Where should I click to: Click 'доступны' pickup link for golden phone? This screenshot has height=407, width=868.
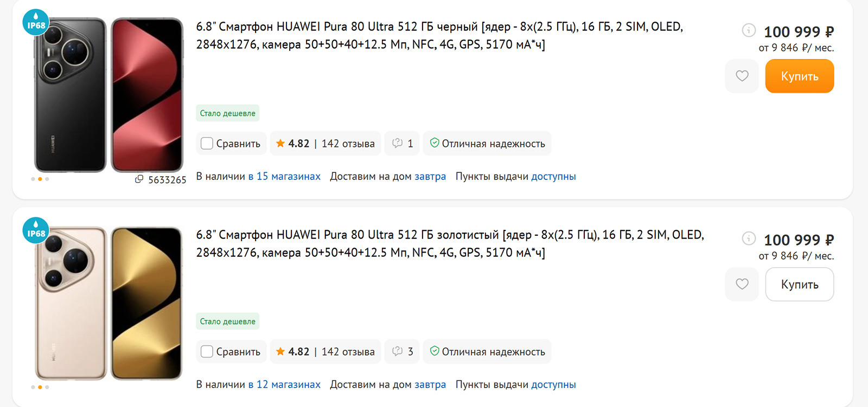[553, 385]
